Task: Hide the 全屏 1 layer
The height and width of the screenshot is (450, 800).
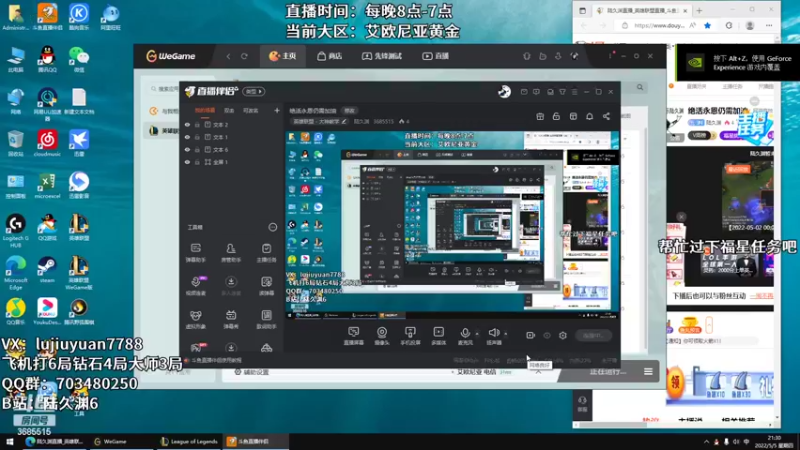Action: [x=187, y=162]
